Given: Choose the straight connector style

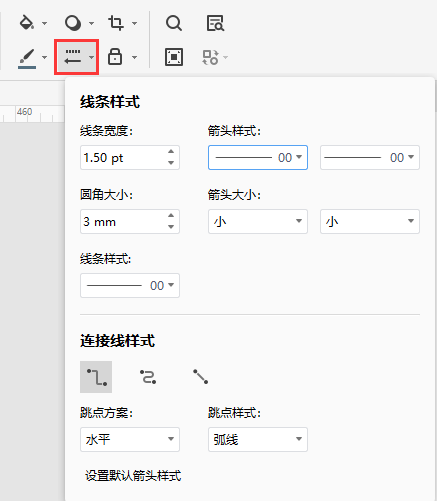Looking at the screenshot, I should click(x=200, y=377).
